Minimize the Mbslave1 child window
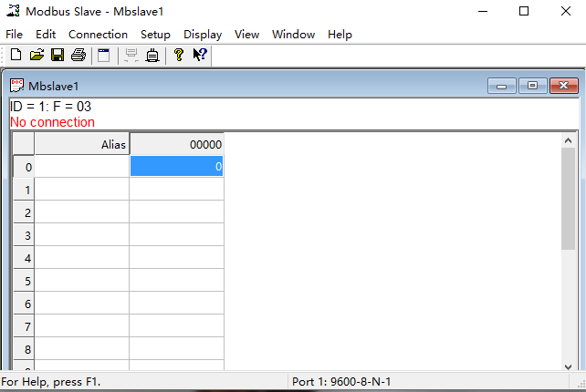This screenshot has height=392, width=586. (x=501, y=86)
